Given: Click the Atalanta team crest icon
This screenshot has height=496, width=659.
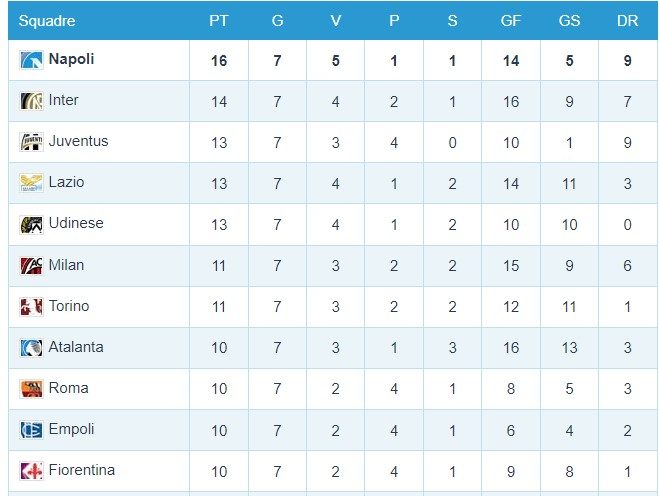Looking at the screenshot, I should (31, 348).
